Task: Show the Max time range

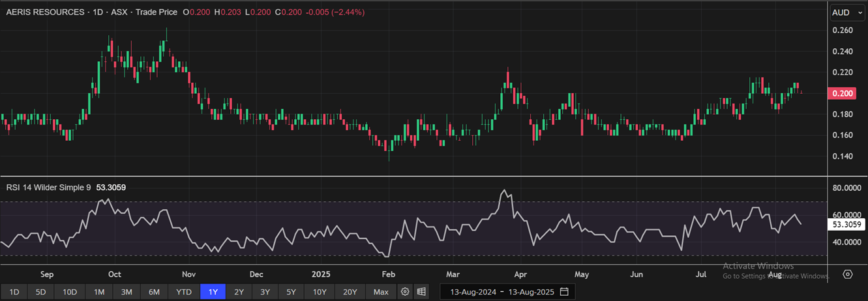Action: click(x=381, y=291)
